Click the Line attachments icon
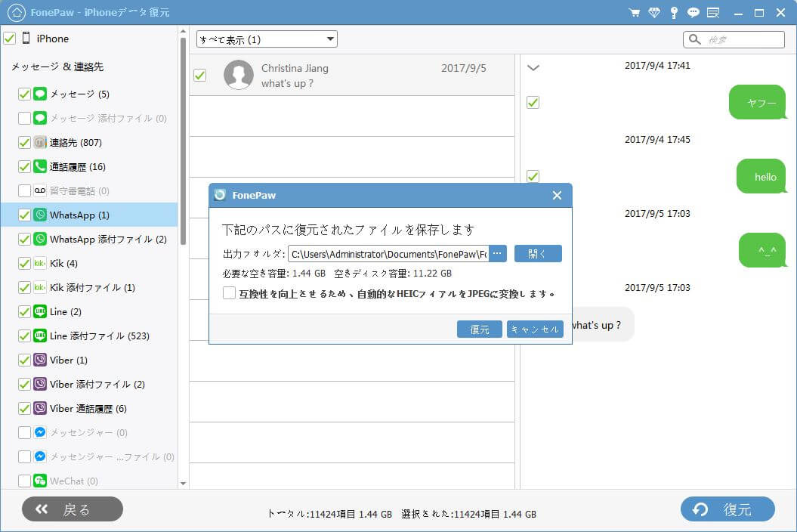The image size is (797, 532). click(40, 336)
